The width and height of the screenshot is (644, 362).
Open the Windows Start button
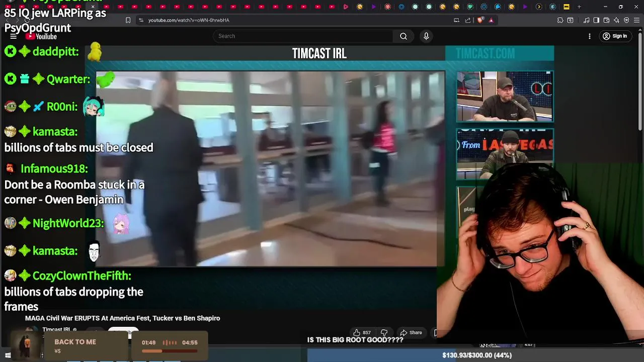click(x=8, y=355)
